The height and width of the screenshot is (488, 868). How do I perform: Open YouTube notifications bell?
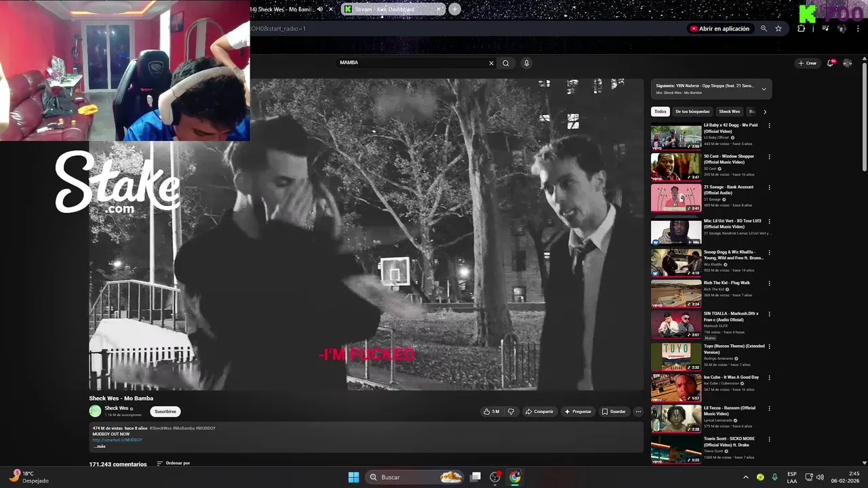point(830,63)
